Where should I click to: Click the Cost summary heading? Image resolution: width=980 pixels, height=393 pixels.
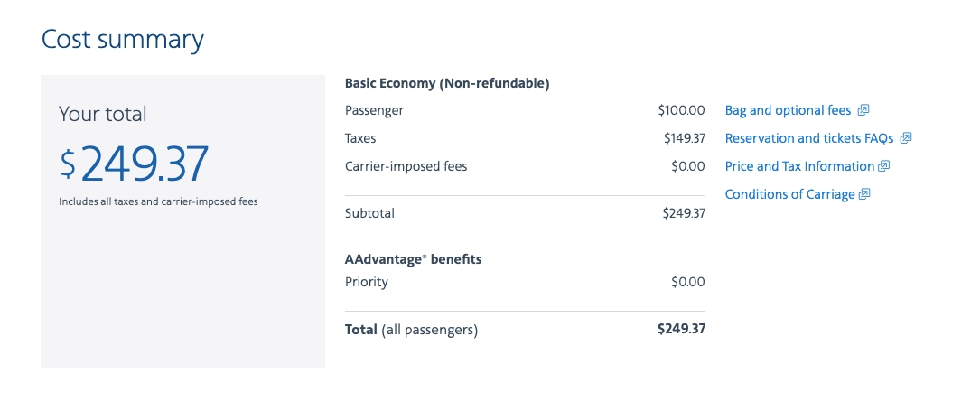(x=123, y=40)
